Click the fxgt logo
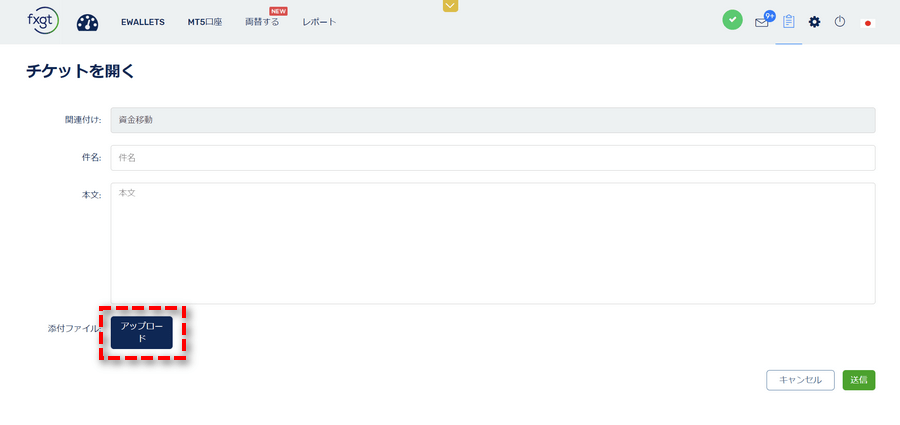Screen dimensions: 900x425 [x=43, y=21]
